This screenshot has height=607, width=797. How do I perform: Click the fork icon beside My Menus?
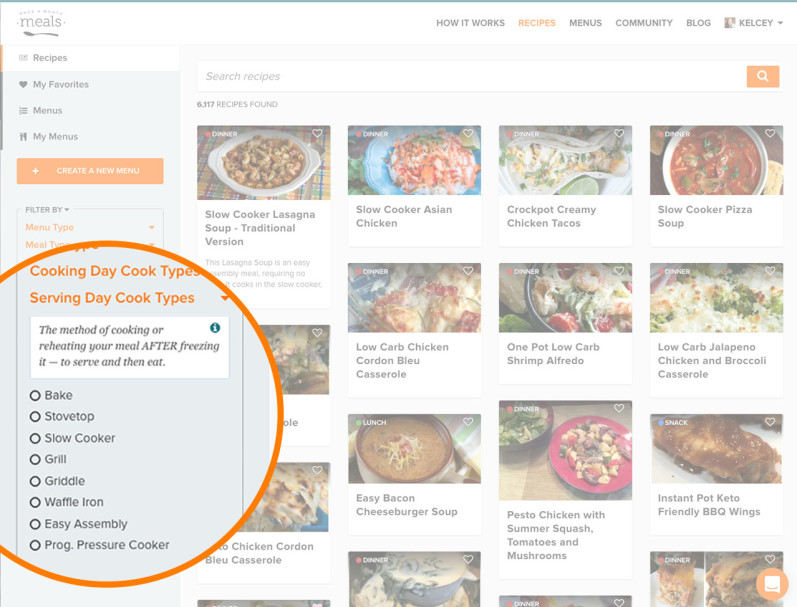[23, 137]
